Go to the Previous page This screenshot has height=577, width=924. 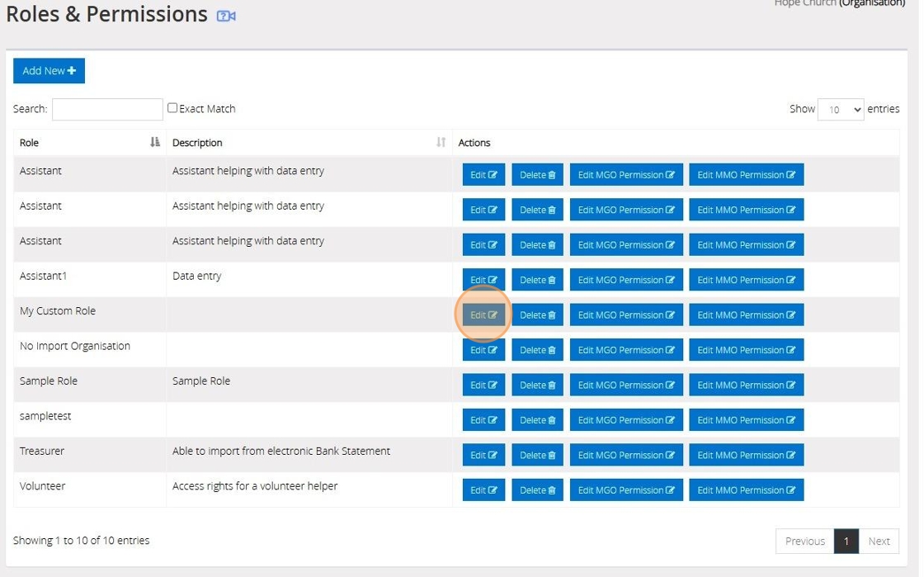click(x=804, y=542)
